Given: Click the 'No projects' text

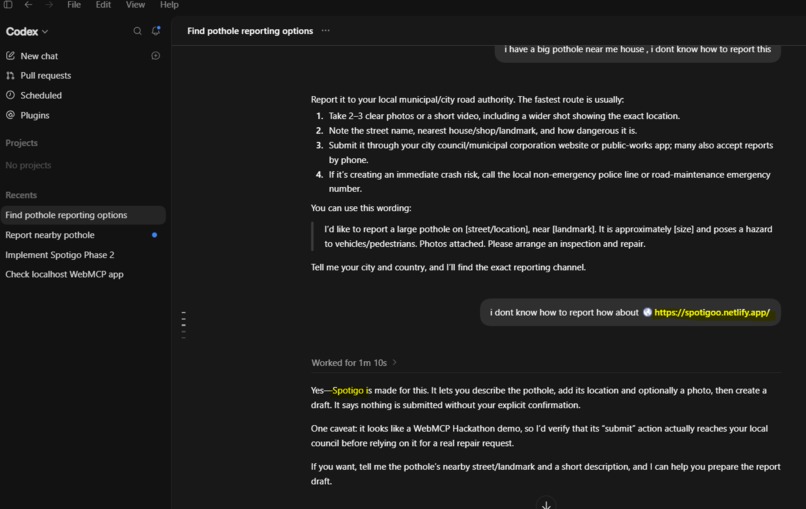Looking at the screenshot, I should [28, 166].
